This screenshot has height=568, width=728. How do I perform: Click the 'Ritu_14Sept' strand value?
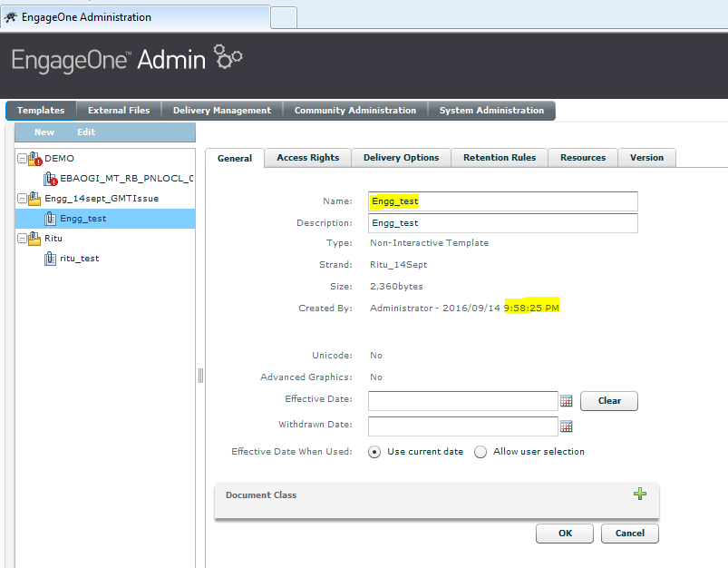tap(398, 265)
